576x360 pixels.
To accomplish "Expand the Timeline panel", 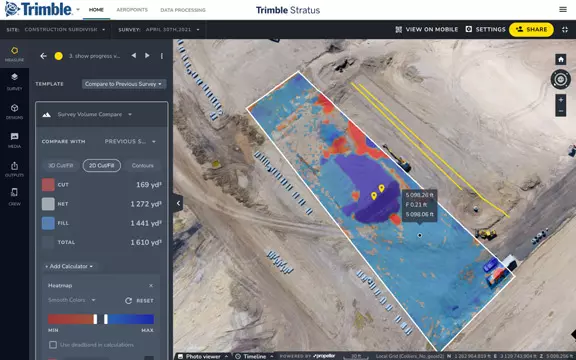I will coord(254,356).
